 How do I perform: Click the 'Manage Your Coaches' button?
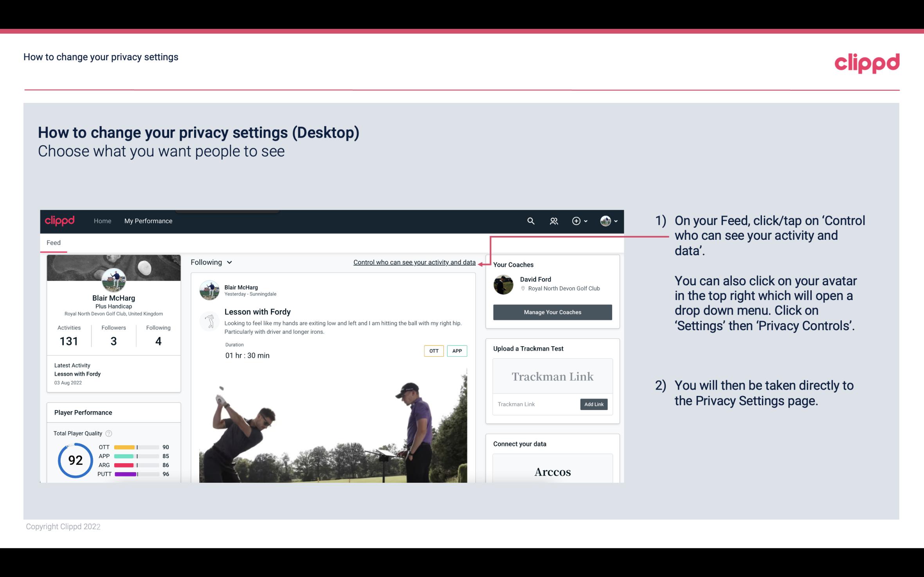(552, 312)
